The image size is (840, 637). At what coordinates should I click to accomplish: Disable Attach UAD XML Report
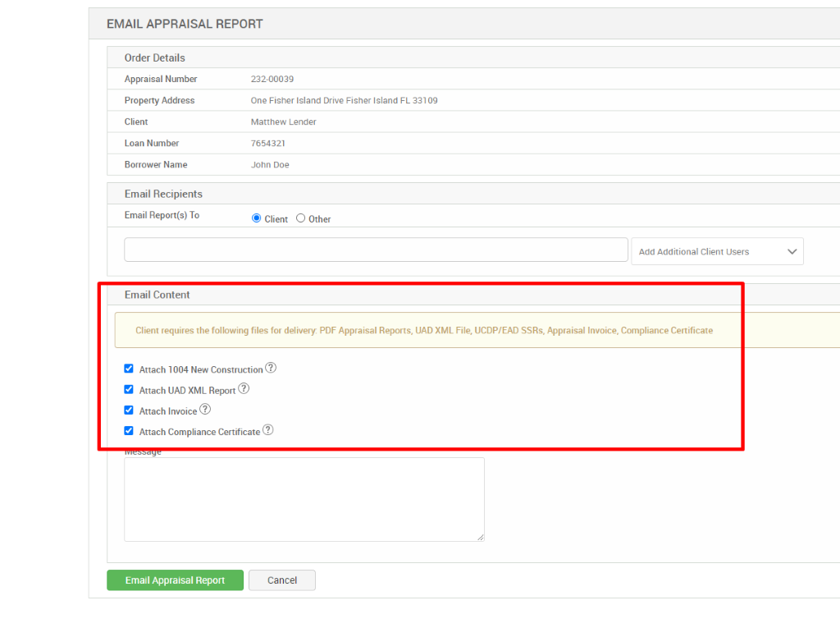tap(129, 388)
